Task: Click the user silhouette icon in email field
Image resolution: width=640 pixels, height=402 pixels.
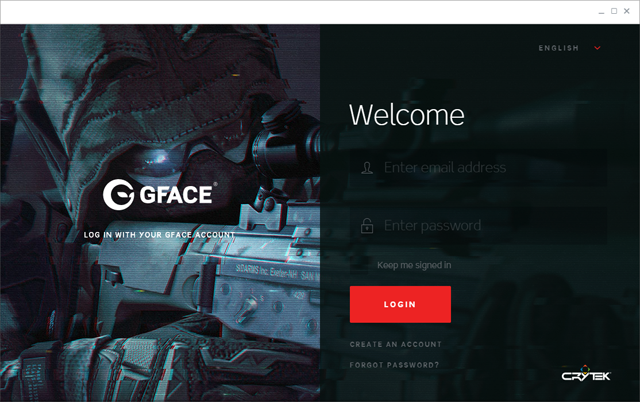Action: [x=368, y=168]
